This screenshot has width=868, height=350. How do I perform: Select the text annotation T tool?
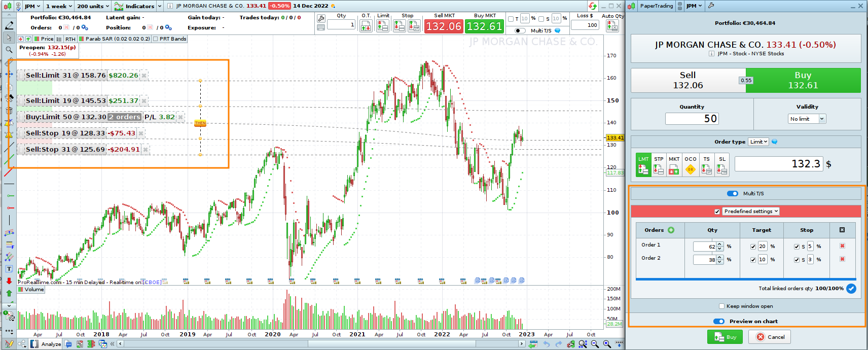point(9,269)
